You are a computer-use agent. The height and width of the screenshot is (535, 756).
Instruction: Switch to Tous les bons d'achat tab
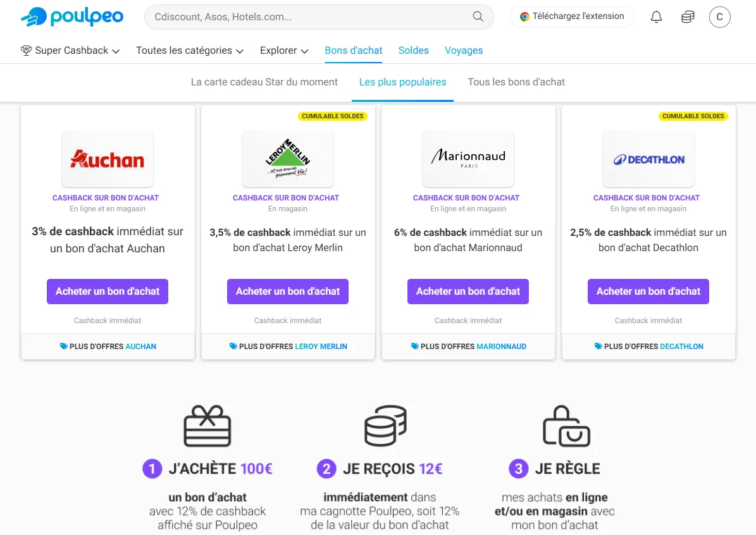516,82
